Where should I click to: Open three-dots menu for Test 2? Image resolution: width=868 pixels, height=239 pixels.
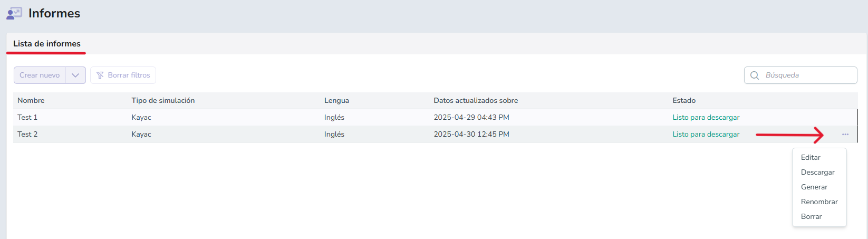pyautogui.click(x=845, y=135)
